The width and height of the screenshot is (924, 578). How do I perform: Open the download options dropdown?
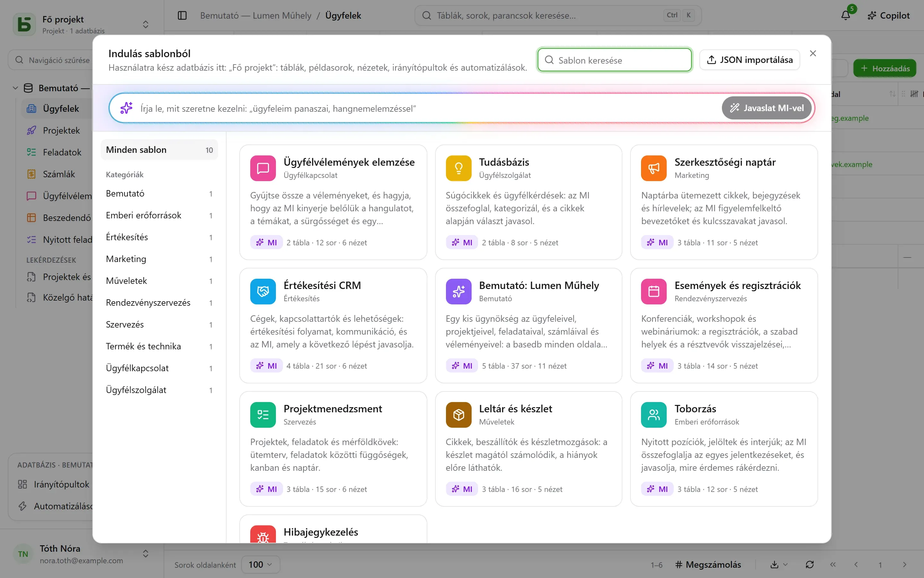click(779, 565)
